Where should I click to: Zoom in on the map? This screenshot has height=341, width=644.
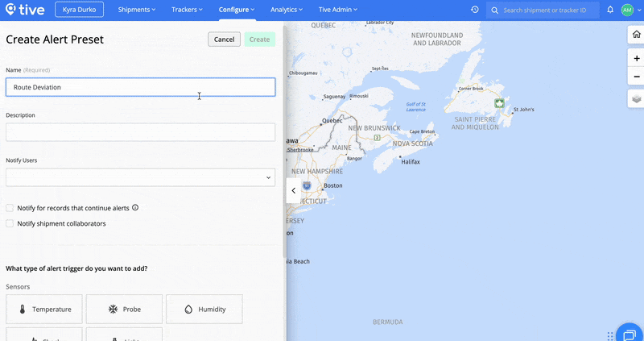(x=636, y=58)
